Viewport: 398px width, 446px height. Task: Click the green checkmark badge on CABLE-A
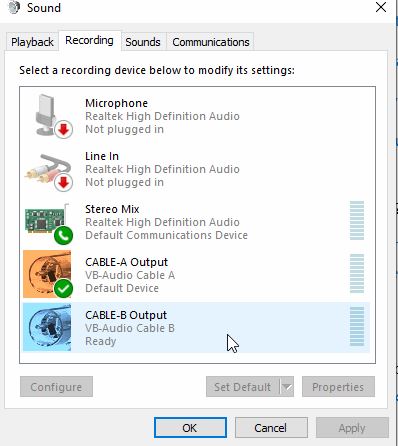point(63,288)
